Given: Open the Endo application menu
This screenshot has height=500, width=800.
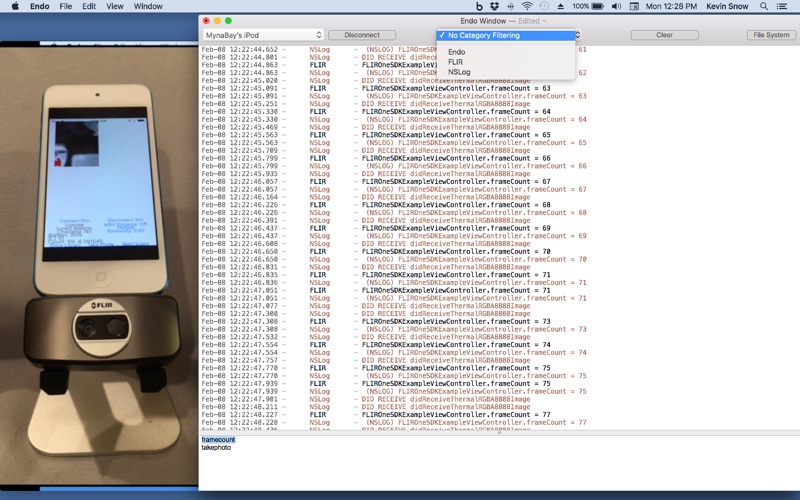Looking at the screenshot, I should click(39, 6).
